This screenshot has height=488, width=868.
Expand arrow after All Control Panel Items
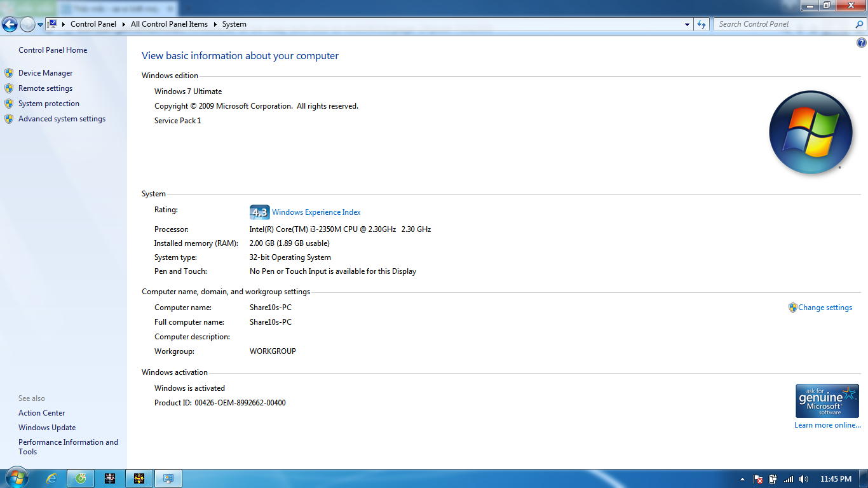pyautogui.click(x=215, y=24)
